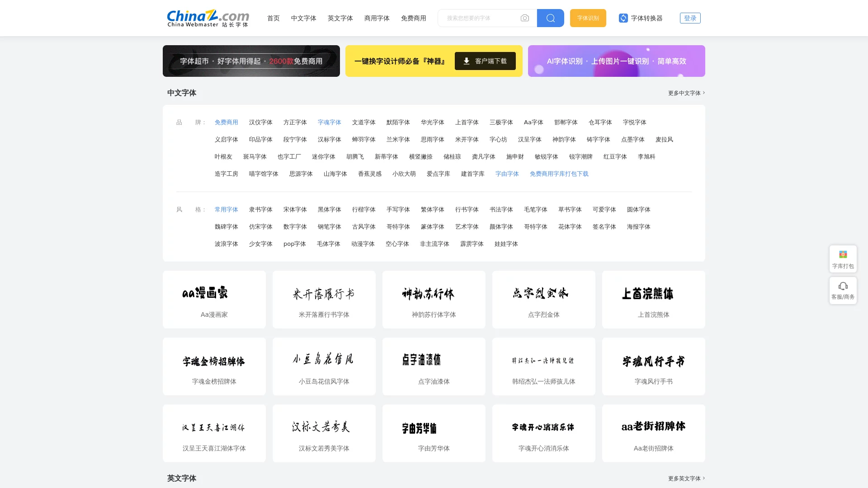Click the magnifier search icon
This screenshot has height=488, width=868.
[x=550, y=18]
